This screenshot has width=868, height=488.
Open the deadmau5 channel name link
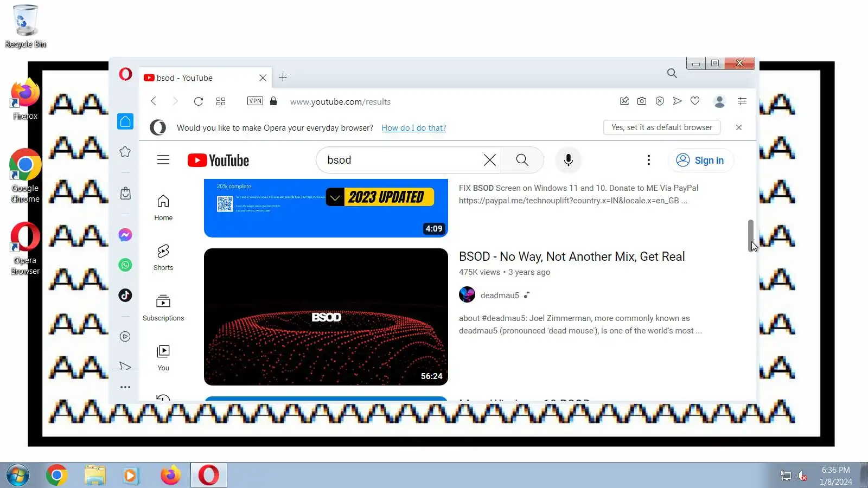(500, 296)
